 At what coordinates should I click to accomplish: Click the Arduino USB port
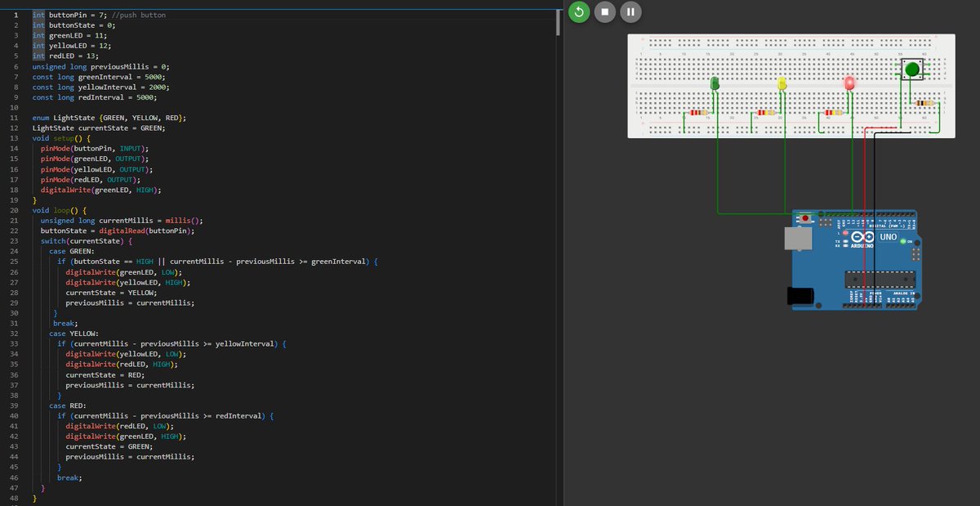click(800, 238)
